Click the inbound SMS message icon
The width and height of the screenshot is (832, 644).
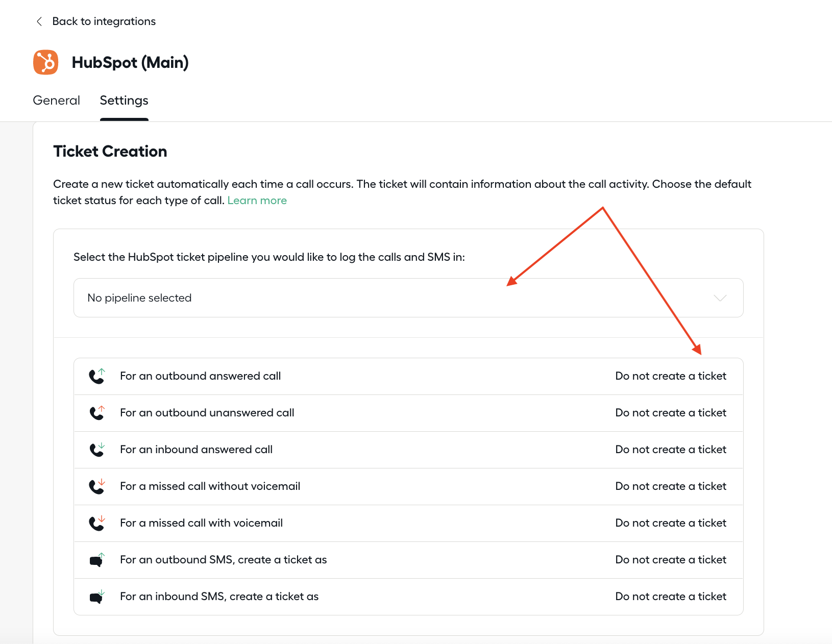(x=97, y=597)
